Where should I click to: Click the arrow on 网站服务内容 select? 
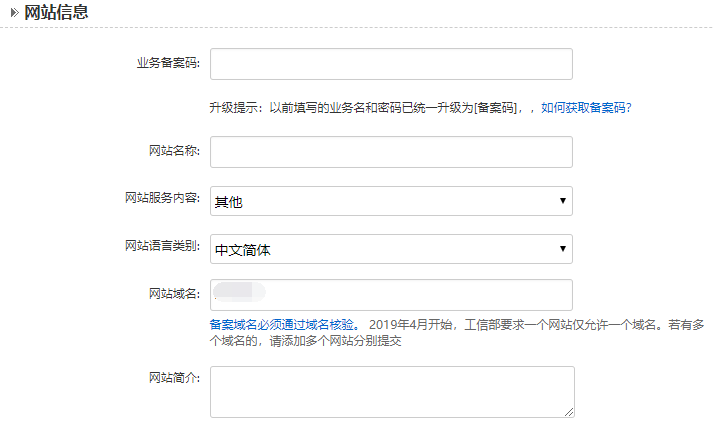(x=563, y=201)
